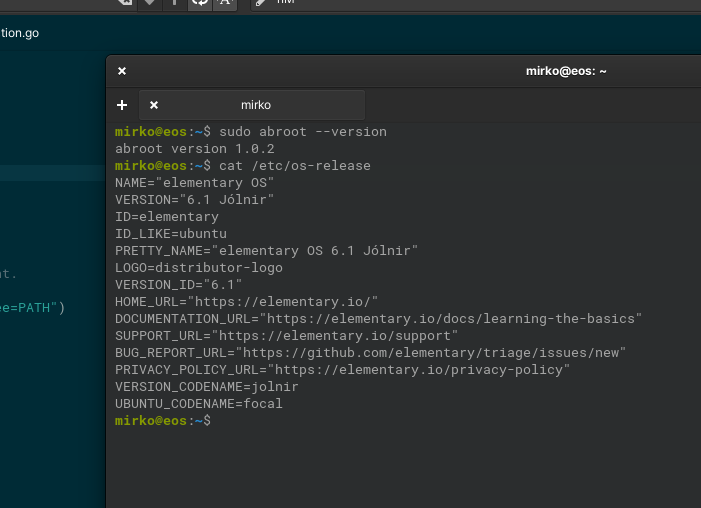Open a new terminal tab with plus icon
The image size is (701, 508).
[x=122, y=105]
